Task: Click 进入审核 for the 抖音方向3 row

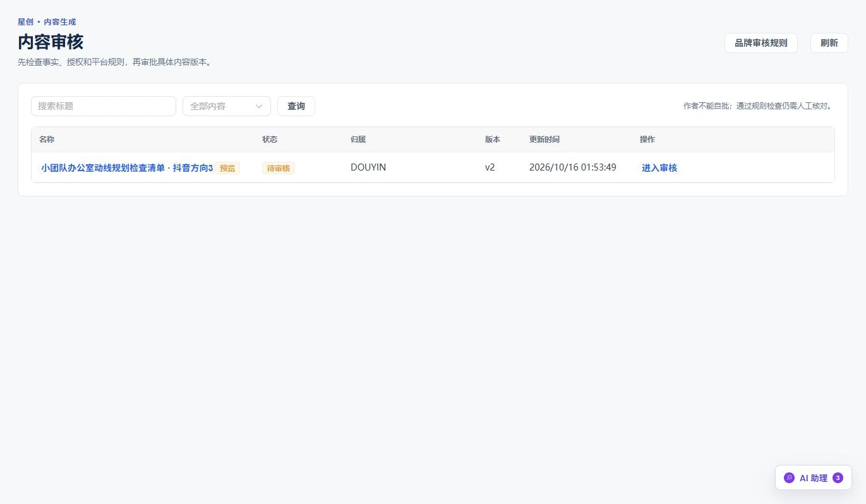Action: point(659,168)
